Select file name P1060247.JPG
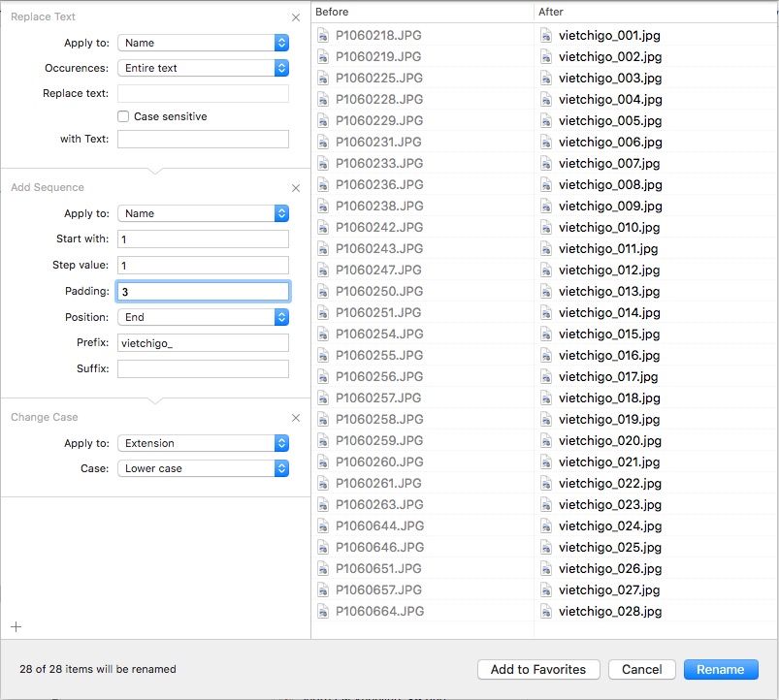Image resolution: width=779 pixels, height=700 pixels. click(378, 270)
